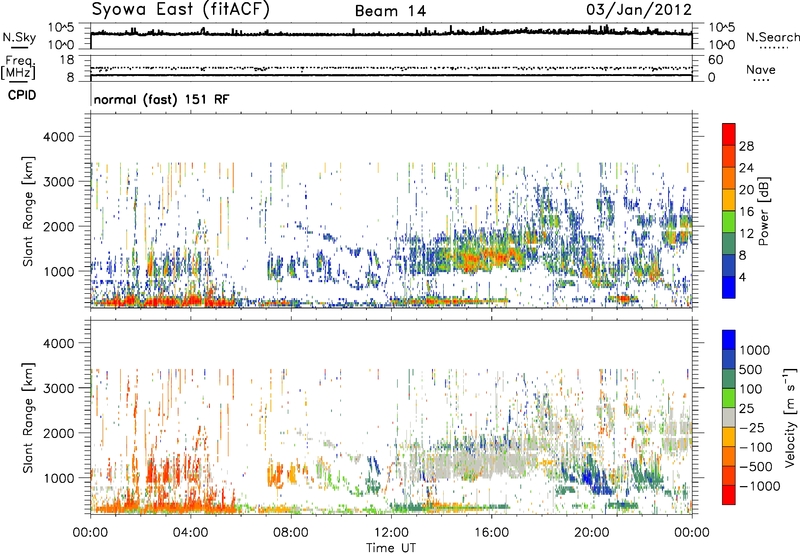
Task: Click the "16:00" time tick label
Action: click(x=491, y=533)
